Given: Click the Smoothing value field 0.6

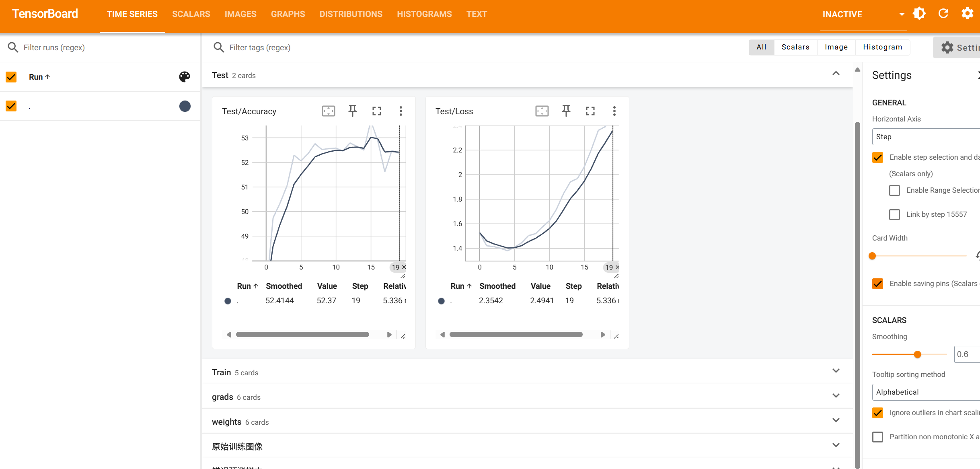Looking at the screenshot, I should point(967,354).
